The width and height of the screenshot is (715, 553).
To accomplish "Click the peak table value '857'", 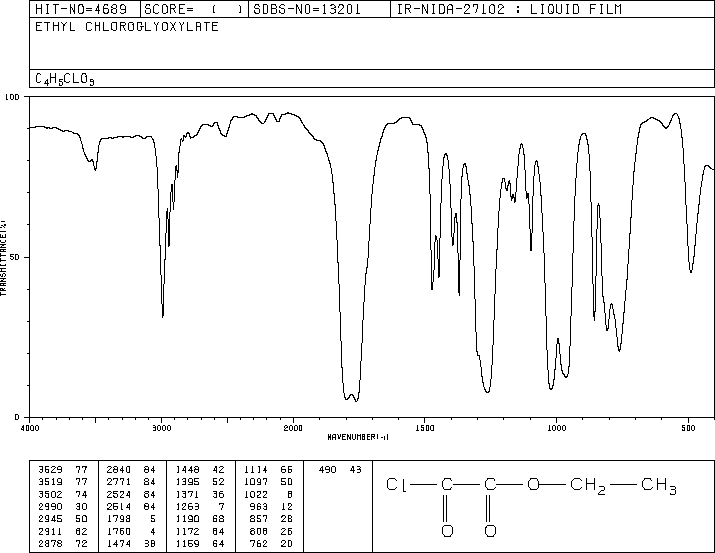I will tap(258, 519).
